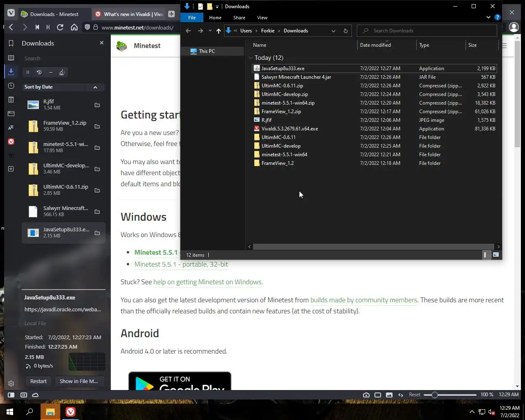
Task: Open the Reading List panel icon
Action: 11,58
